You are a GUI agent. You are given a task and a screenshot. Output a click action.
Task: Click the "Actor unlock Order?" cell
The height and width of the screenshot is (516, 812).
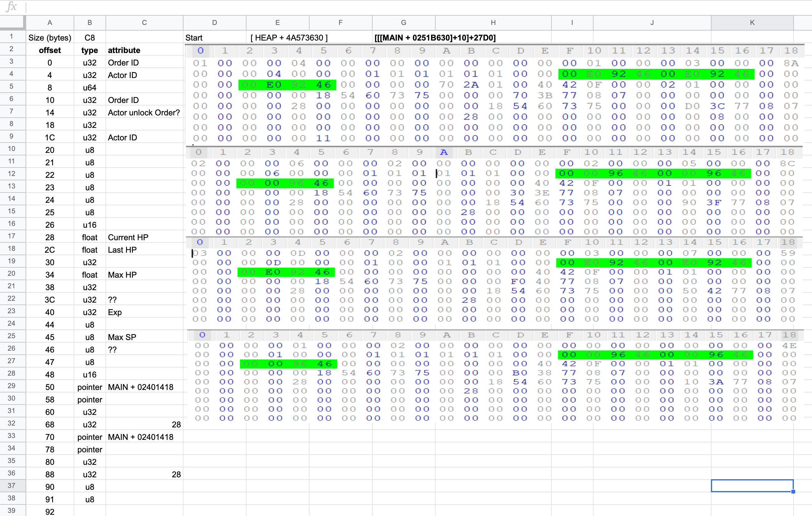click(x=144, y=112)
